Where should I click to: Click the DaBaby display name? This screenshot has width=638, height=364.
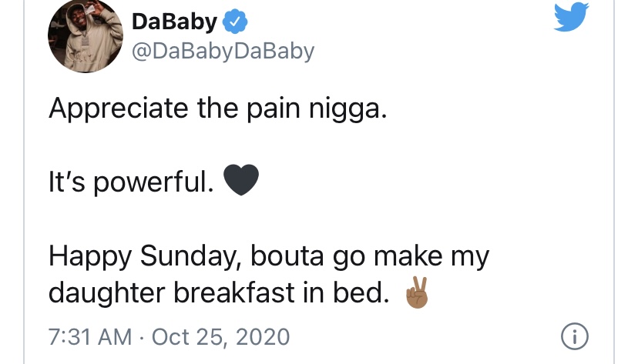tap(175, 22)
